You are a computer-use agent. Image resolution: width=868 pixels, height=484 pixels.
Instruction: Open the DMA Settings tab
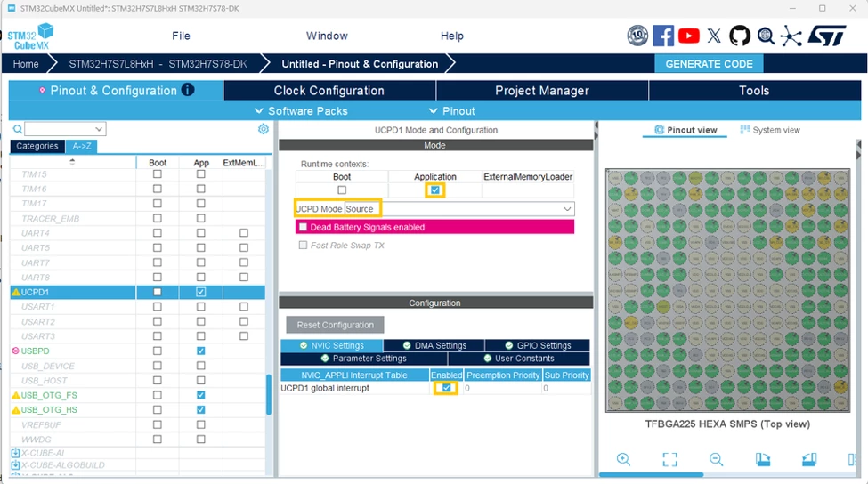tap(434, 345)
